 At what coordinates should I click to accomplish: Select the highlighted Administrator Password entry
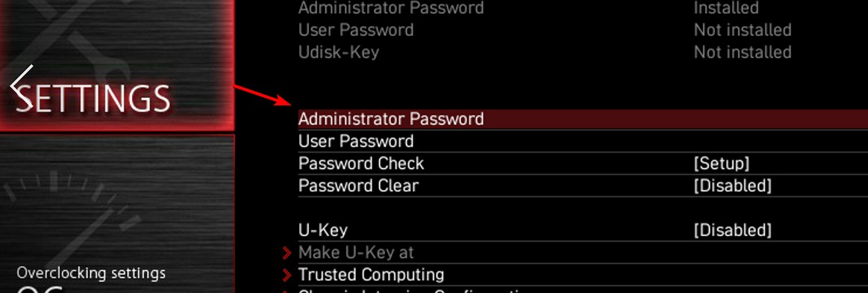pos(583,119)
